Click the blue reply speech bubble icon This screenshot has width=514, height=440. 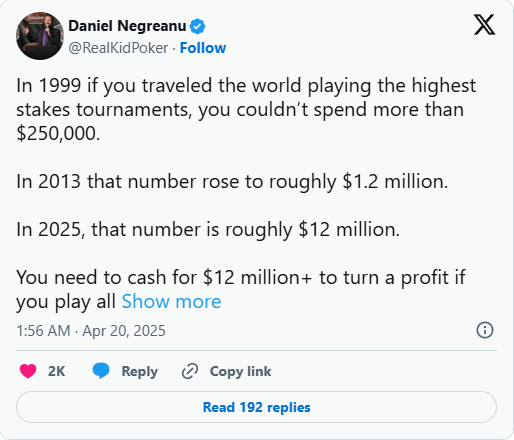coord(101,371)
